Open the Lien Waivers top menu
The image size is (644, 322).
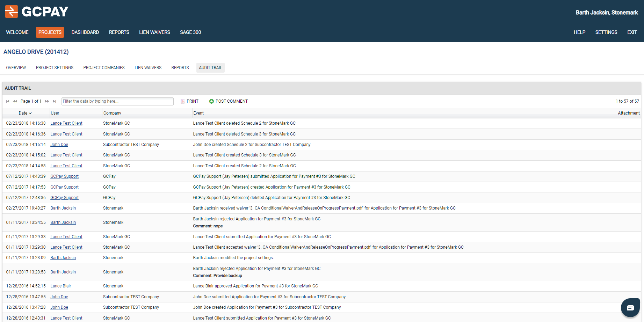(x=154, y=32)
